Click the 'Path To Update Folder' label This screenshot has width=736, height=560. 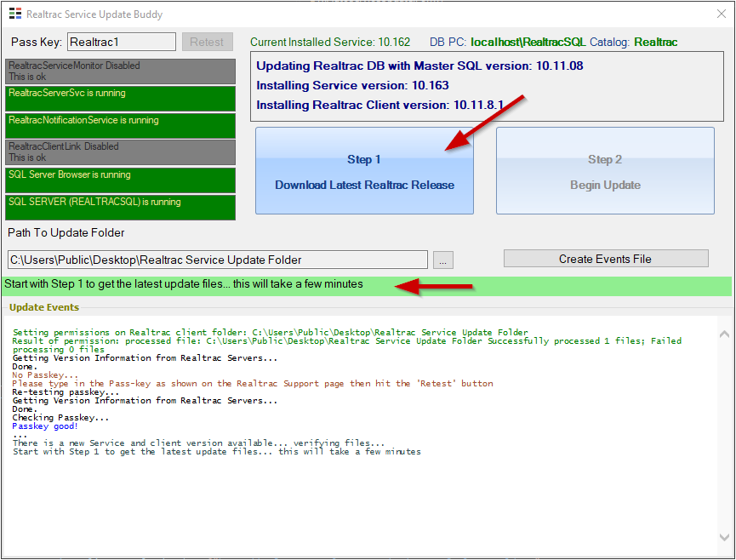click(66, 233)
